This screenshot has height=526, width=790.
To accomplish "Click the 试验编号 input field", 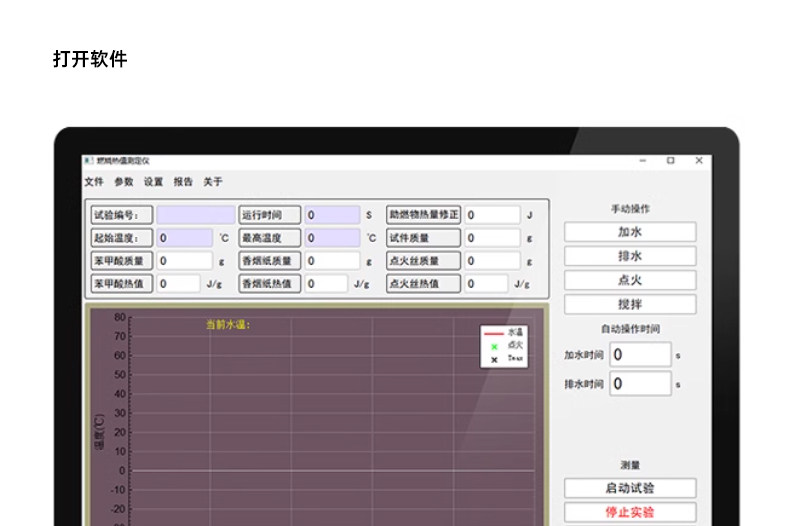I will tap(195, 215).
